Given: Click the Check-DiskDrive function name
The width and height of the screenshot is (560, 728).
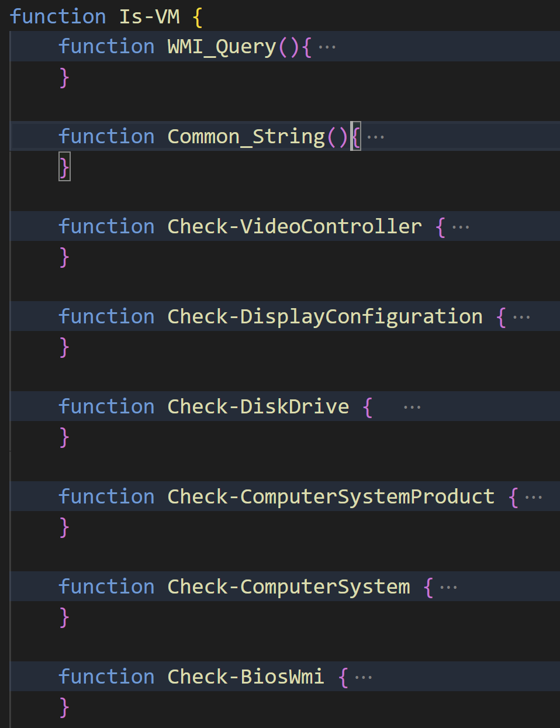Looking at the screenshot, I should 258,406.
